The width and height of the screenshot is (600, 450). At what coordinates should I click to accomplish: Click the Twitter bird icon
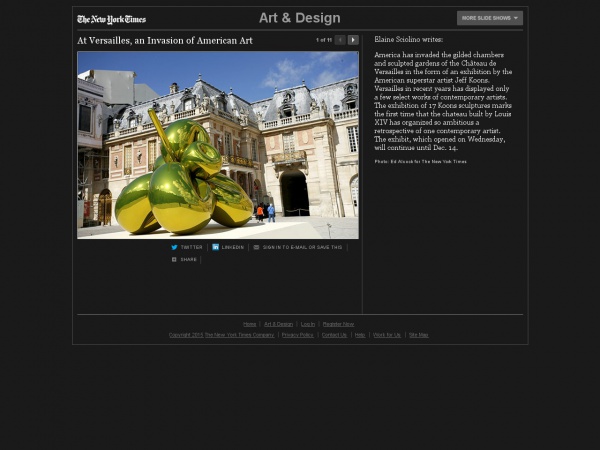[174, 247]
